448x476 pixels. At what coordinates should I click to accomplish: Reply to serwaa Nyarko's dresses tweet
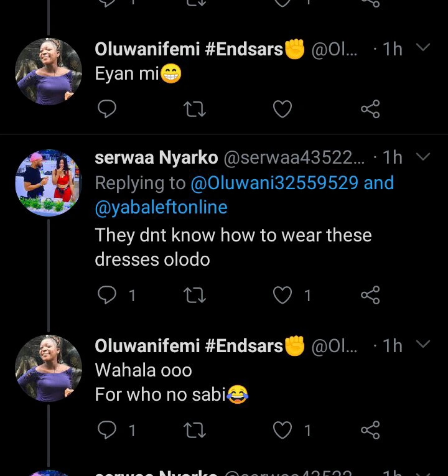pyautogui.click(x=108, y=295)
